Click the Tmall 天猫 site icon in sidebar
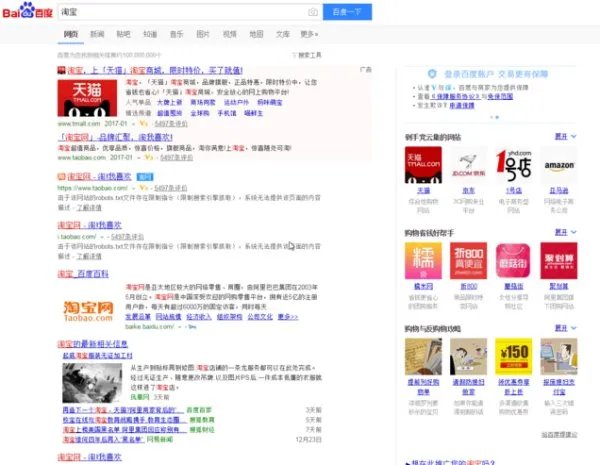This screenshot has width=600, height=465. (423, 165)
